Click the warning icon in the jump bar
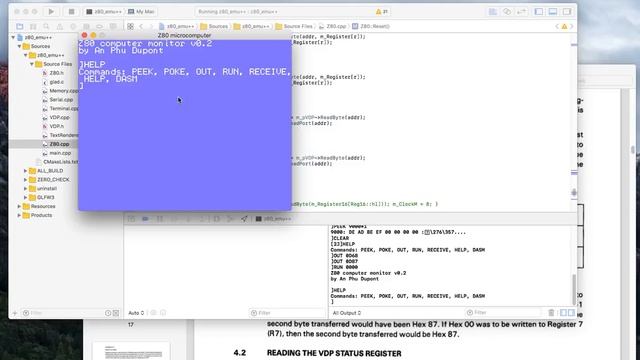Image resolution: width=640 pixels, height=360 pixels. tap(564, 26)
